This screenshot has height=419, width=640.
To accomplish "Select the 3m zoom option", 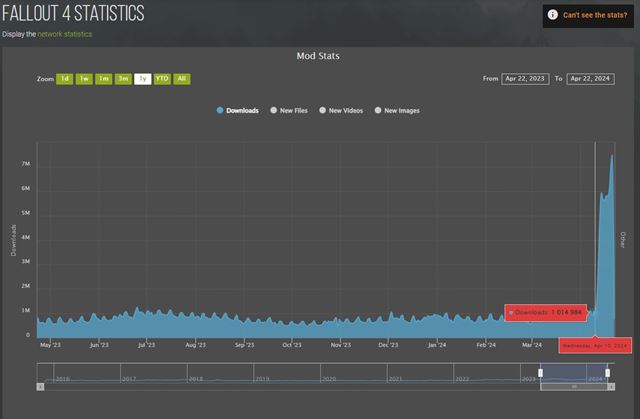I will pos(122,78).
